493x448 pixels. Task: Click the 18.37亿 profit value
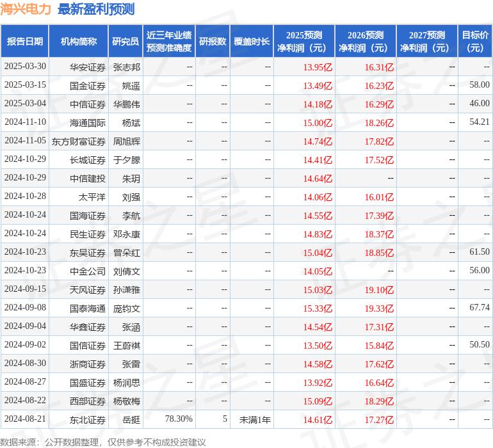click(379, 234)
